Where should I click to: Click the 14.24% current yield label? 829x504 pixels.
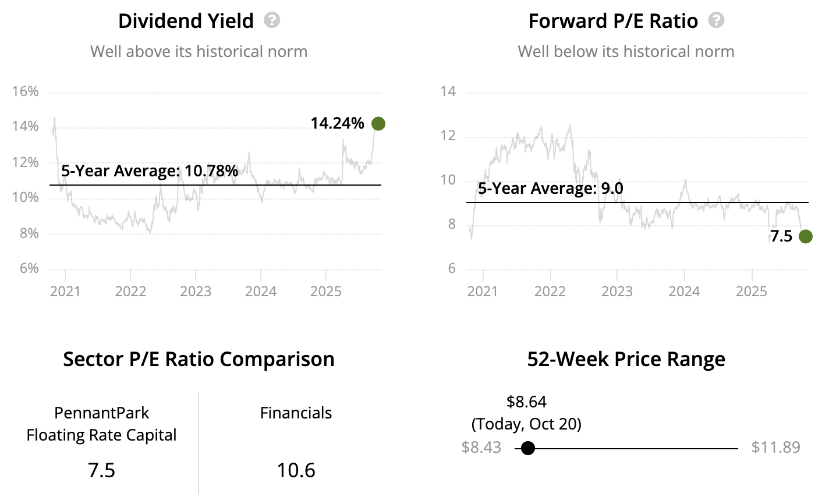337,123
